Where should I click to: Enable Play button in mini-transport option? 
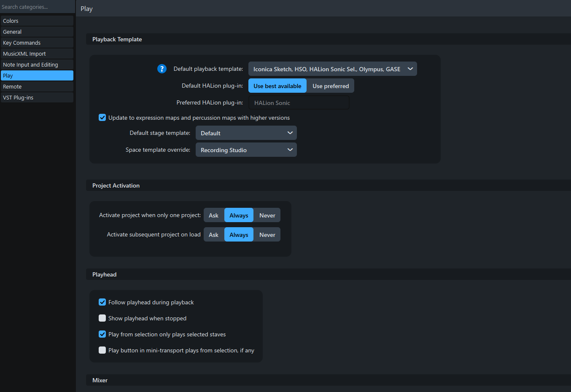(x=102, y=350)
